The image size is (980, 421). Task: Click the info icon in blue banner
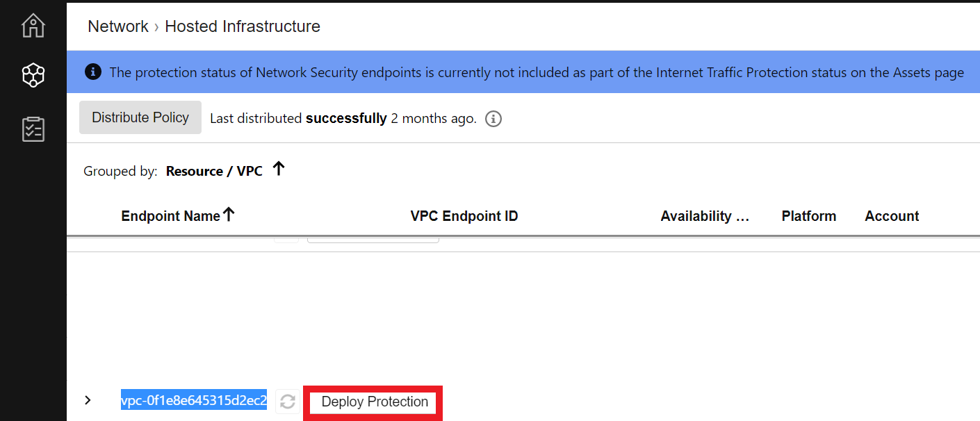(x=92, y=72)
